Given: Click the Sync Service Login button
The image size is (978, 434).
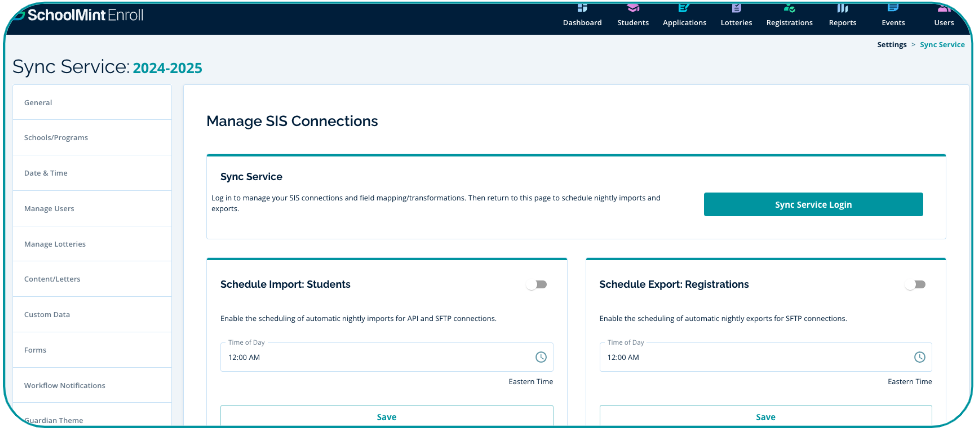Looking at the screenshot, I should click(813, 205).
